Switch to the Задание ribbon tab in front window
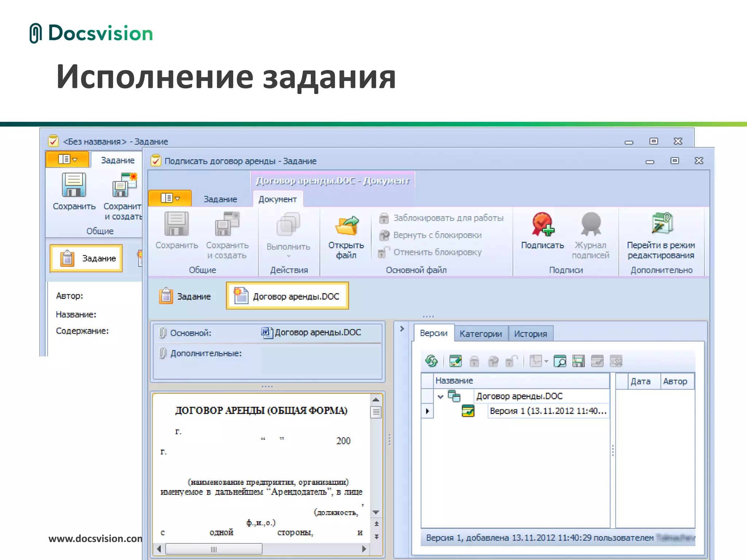 pyautogui.click(x=220, y=199)
